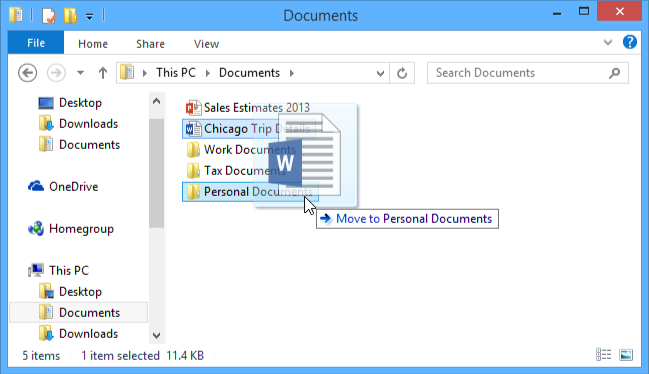Open the File menu
The width and height of the screenshot is (649, 374).
(36, 43)
